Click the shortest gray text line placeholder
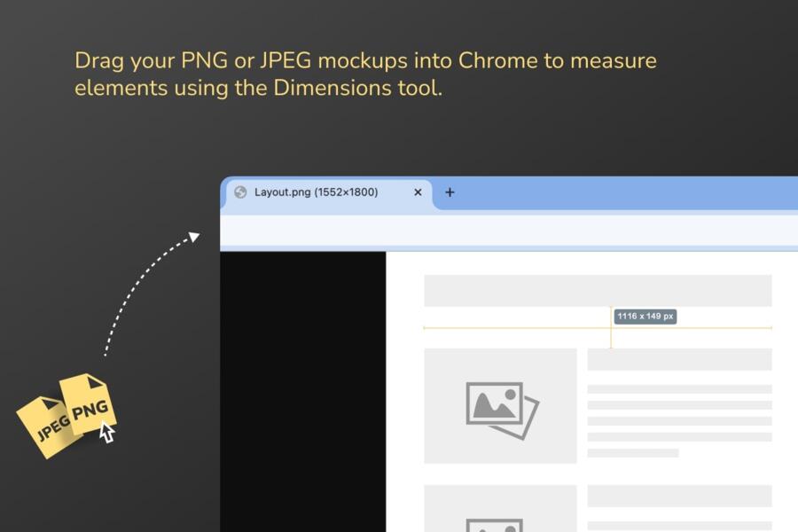798x532 pixels. (x=632, y=453)
